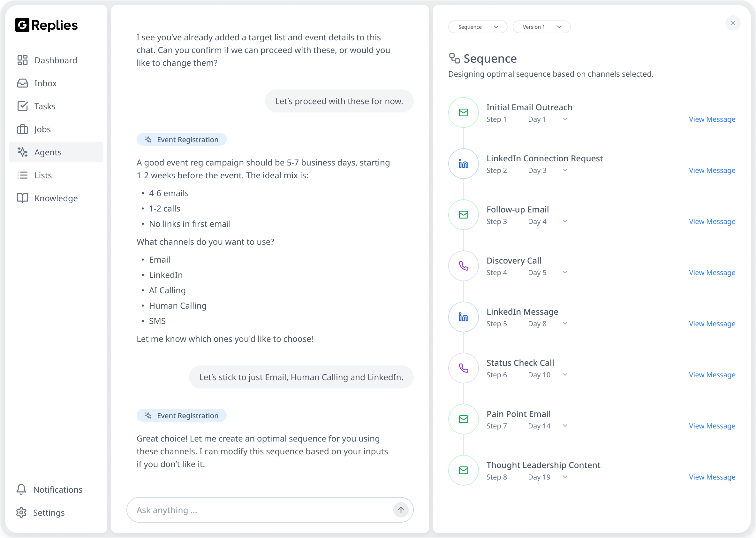756x538 pixels.
Task: Click the LinkedIn icon for Connection Request step
Action: [463, 164]
